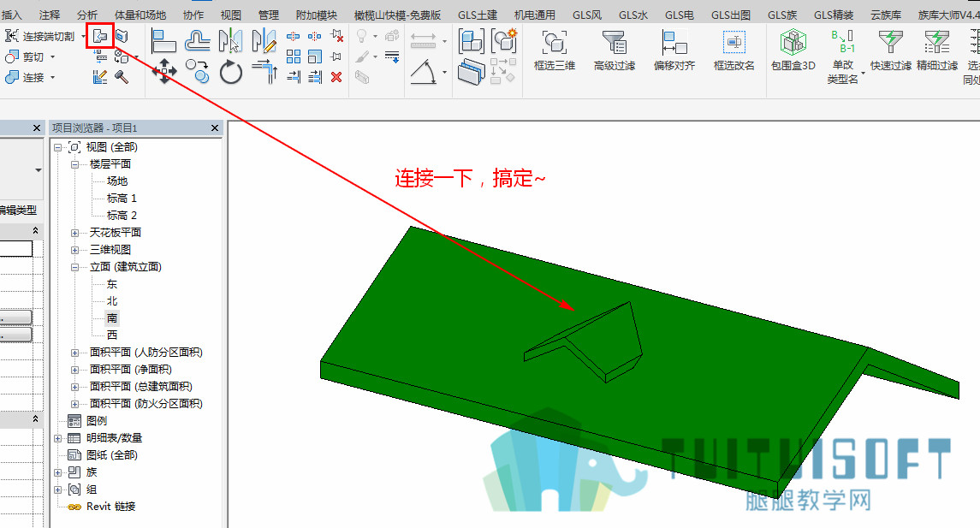
Task: Collapse the 楼层平面 node
Action: 75,164
